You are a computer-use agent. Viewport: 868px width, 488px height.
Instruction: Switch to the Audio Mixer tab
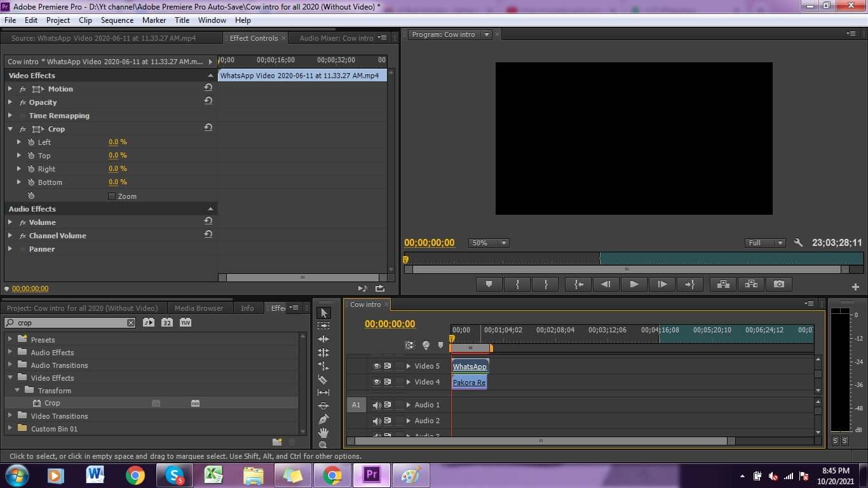click(336, 38)
